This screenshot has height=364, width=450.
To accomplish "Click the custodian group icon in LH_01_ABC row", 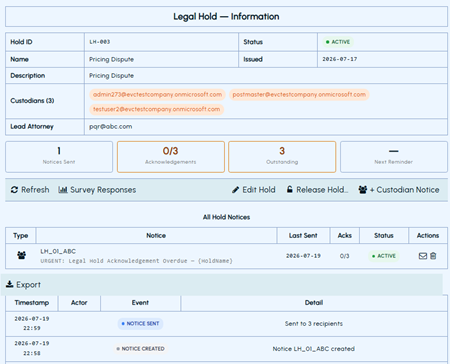I will tap(21, 256).
